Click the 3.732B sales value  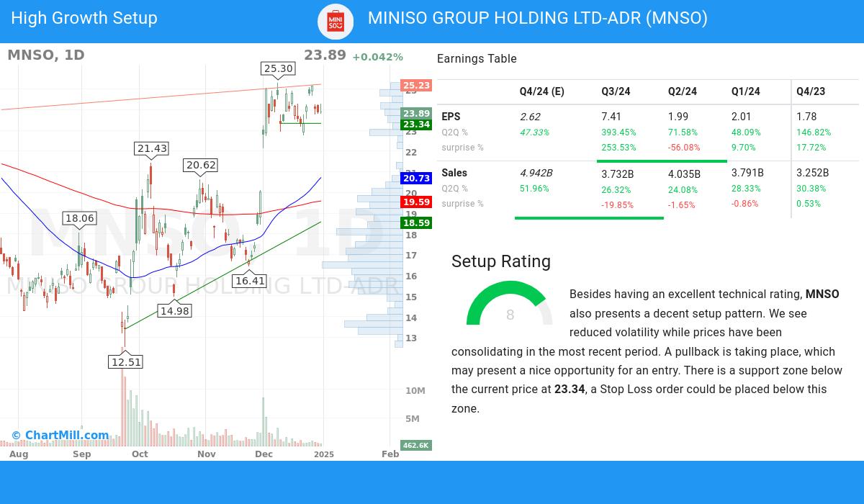coord(618,174)
